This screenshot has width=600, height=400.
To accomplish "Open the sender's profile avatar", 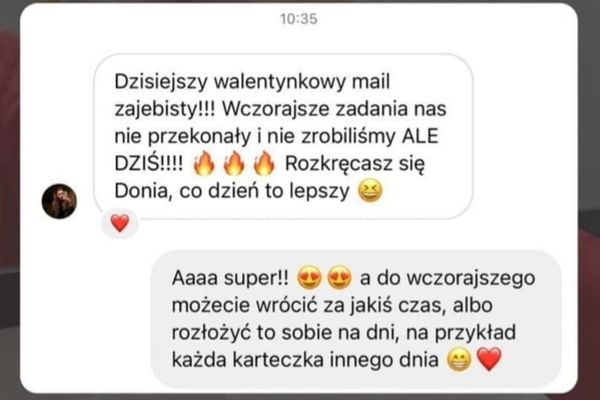I will pos(59,201).
